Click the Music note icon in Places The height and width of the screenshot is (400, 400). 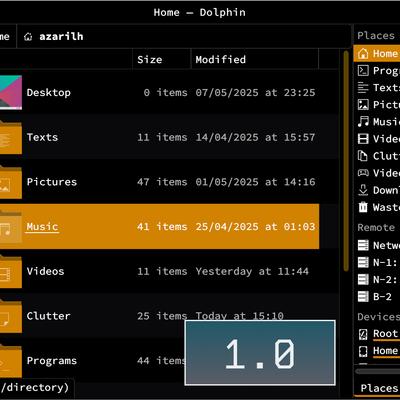(363, 121)
